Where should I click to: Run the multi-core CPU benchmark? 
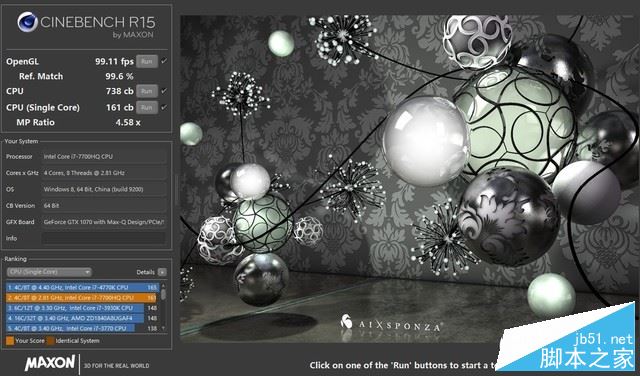[x=147, y=91]
